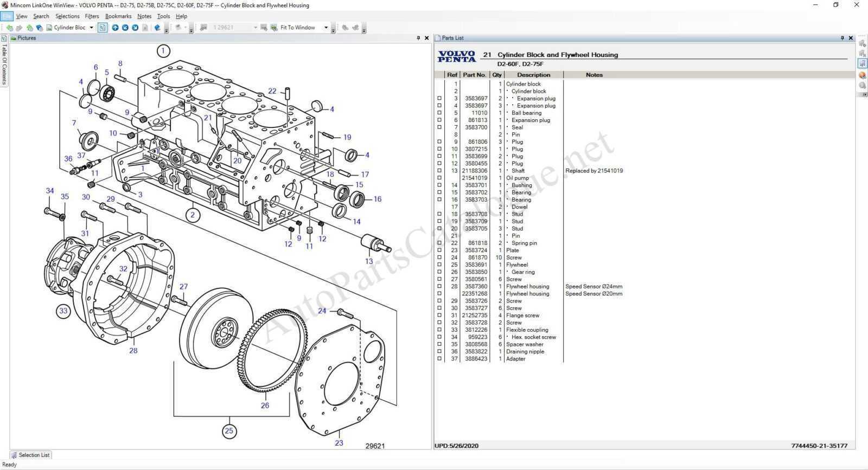Click the highlighted cart icon in right sidebar
Viewport: 868px width, 470px height.
(x=862, y=64)
